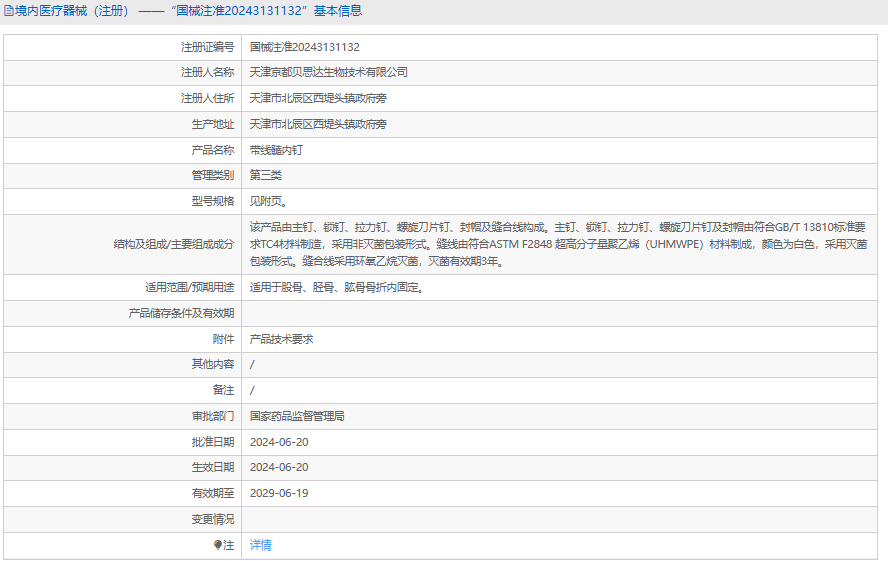Click approval department 国家药品监督管理局
The height and width of the screenshot is (561, 888).
pyautogui.click(x=297, y=416)
